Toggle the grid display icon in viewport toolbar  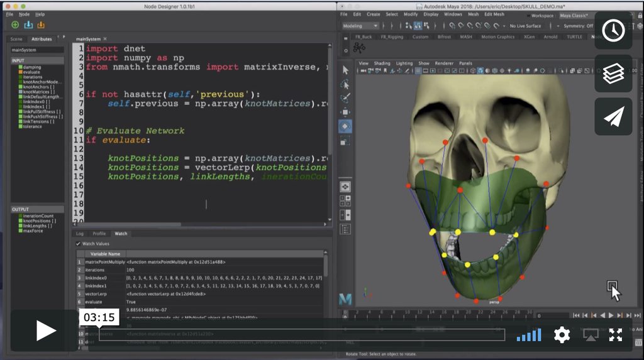click(418, 70)
